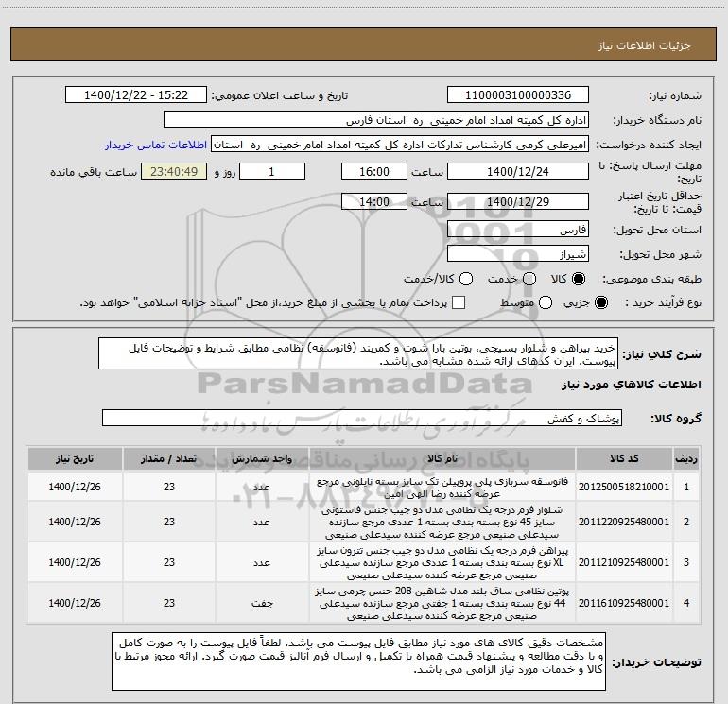Screen dimensions: 728x704
Task: Click the delivery city field شیراز
Action: [518, 254]
